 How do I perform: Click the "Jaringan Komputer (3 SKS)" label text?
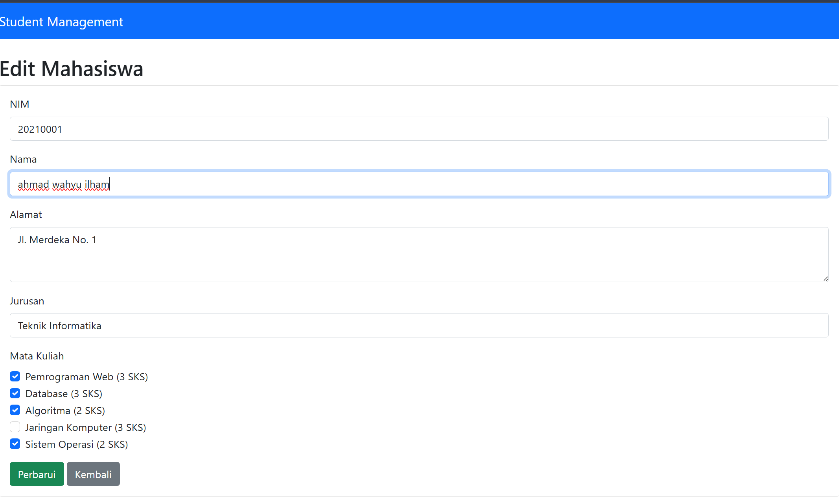(86, 427)
